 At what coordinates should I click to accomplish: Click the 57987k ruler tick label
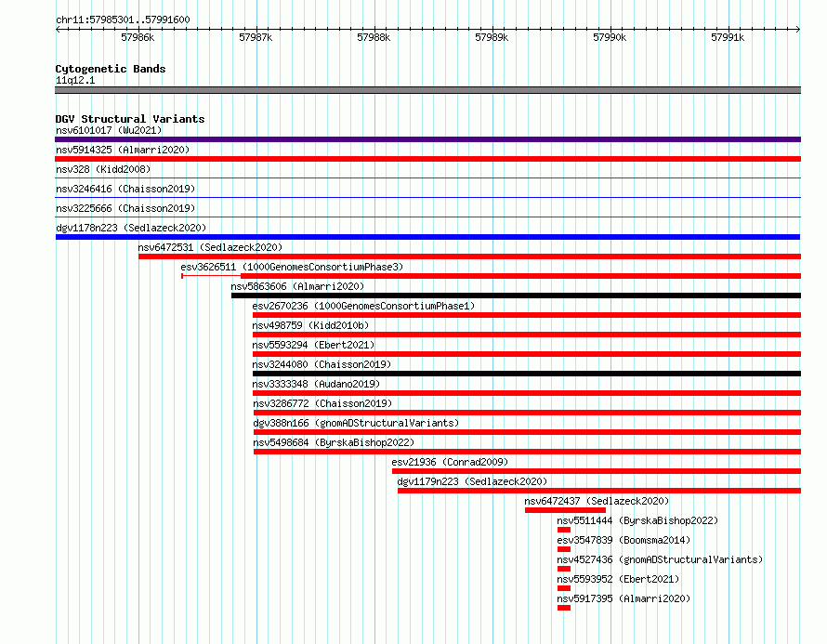(256, 37)
